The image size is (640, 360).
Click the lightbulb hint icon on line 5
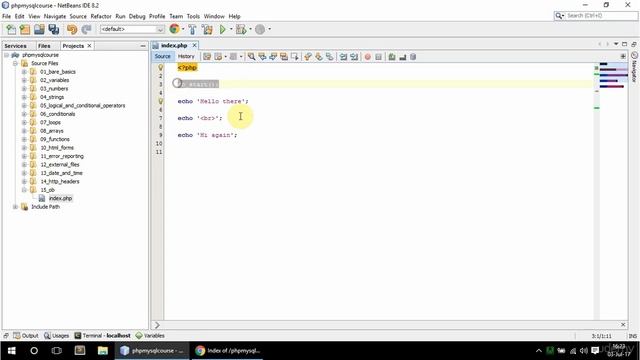point(160,101)
